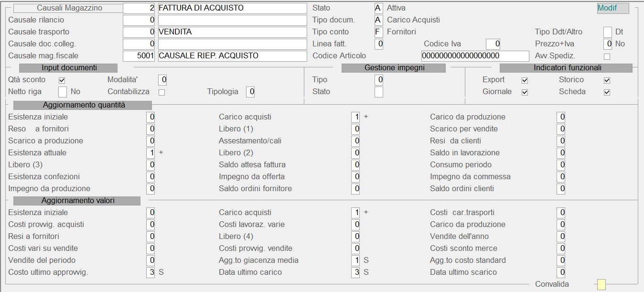644x292 pixels.
Task: Click the yellow Convalida box
Action: click(x=601, y=284)
